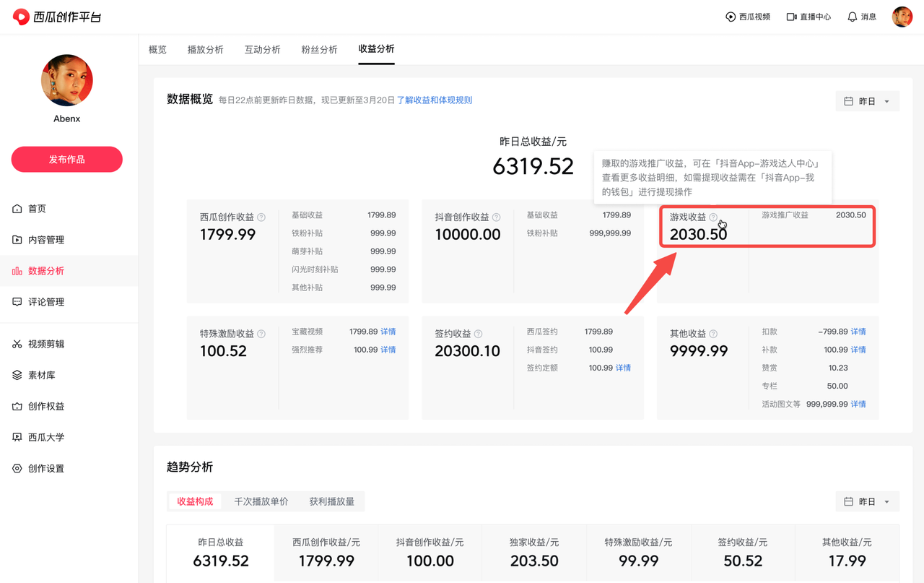Open 详情 link for 强烈推荐
The image size is (924, 583).
coord(388,350)
